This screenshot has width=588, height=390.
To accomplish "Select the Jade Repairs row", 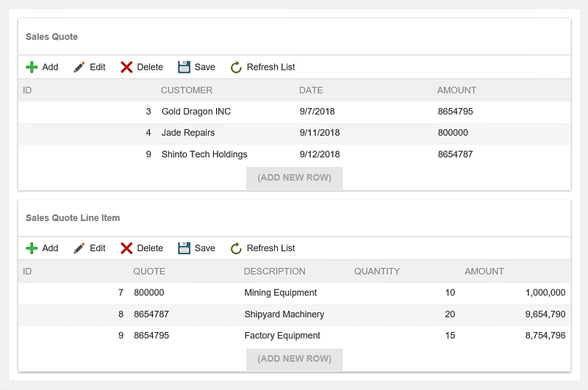I will point(188,133).
